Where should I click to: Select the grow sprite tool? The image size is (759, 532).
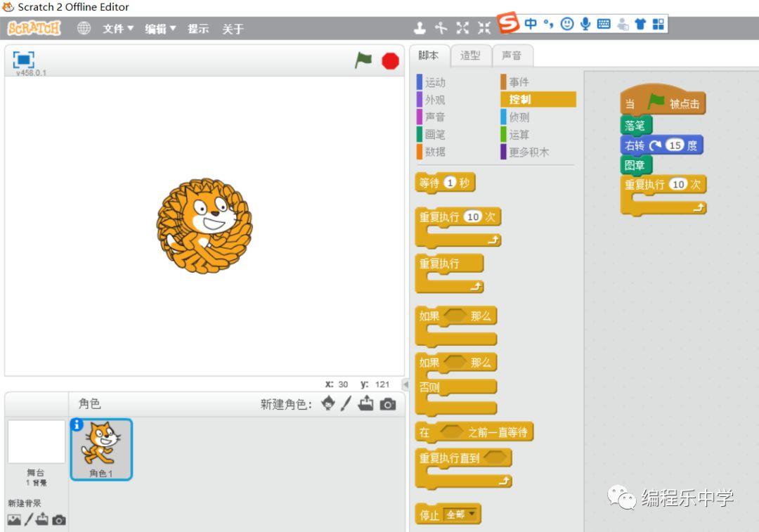462,28
